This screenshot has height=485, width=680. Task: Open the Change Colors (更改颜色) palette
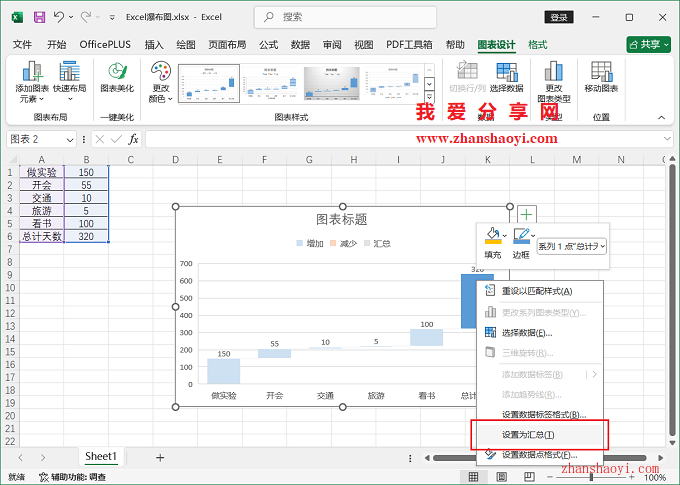[x=160, y=82]
